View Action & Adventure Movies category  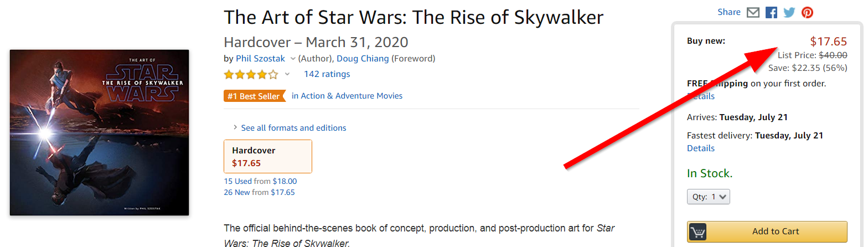coord(347,96)
